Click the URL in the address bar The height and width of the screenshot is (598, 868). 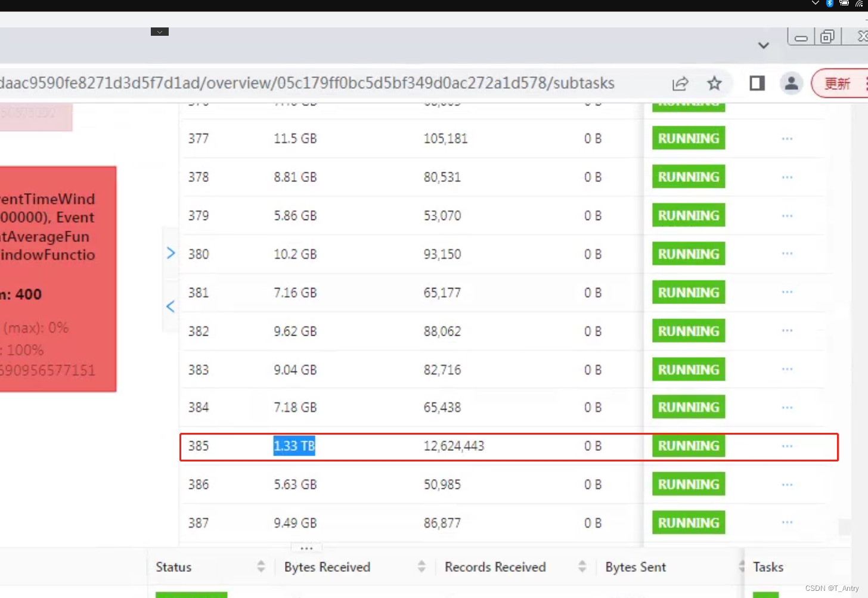click(307, 83)
